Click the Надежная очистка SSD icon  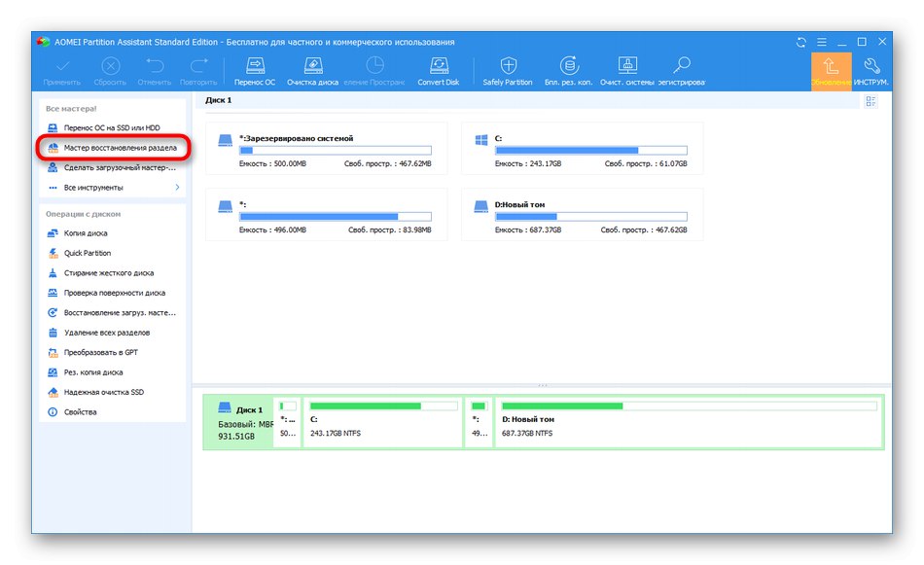point(53,392)
